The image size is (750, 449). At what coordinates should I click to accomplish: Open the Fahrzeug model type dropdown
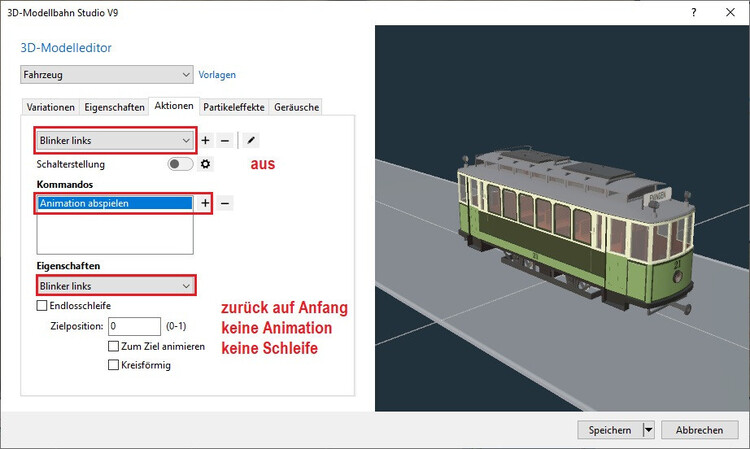[107, 75]
